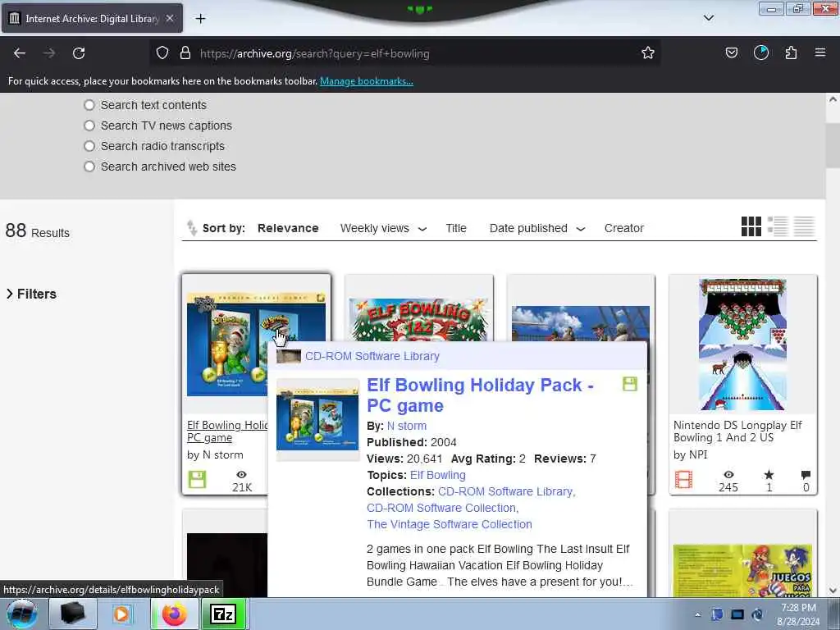Sort results by Creator
This screenshot has width=840, height=630.
point(623,228)
